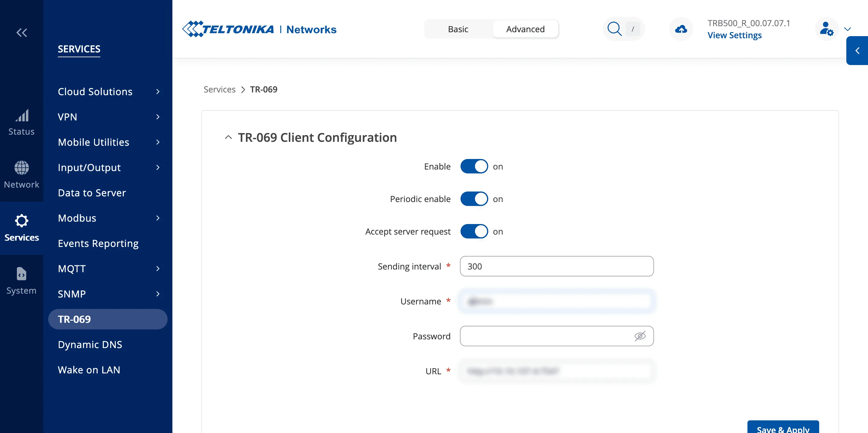Image resolution: width=868 pixels, height=433 pixels.
Task: Click the cloud upload firmware icon
Action: (681, 29)
